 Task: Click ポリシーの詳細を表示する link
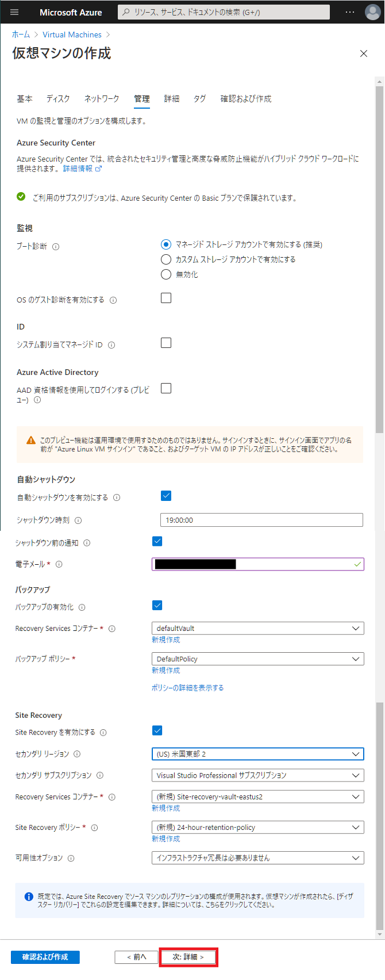pyautogui.click(x=187, y=688)
